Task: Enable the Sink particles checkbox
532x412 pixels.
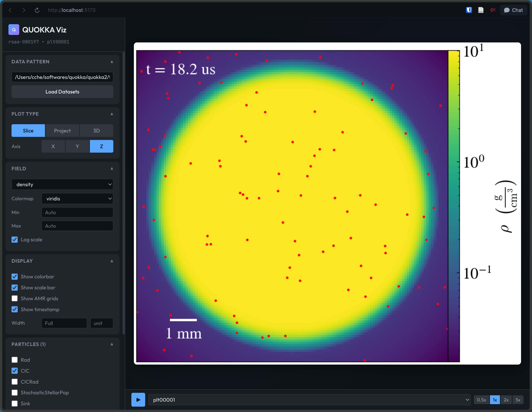Action: coord(15,404)
